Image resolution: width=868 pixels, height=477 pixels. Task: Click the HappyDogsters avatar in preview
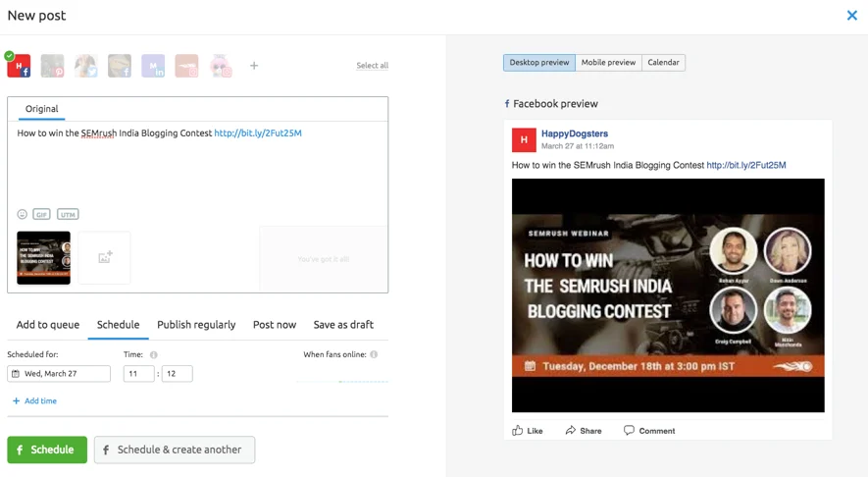tap(524, 139)
